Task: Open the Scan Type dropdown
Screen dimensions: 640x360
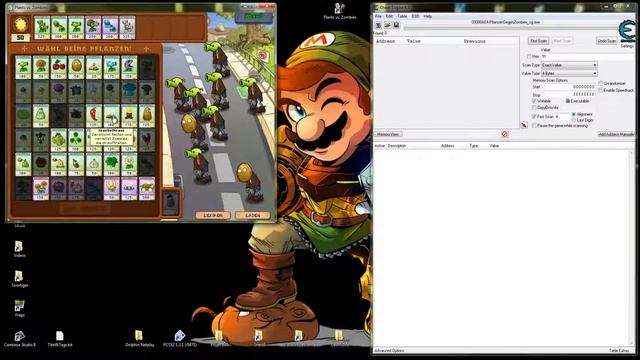Action: [569, 65]
